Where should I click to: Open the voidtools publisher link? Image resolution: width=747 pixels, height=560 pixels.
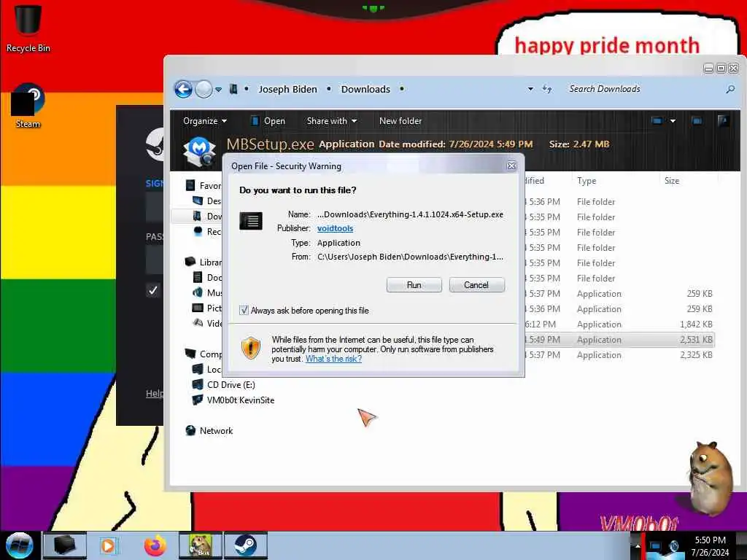[x=335, y=228]
